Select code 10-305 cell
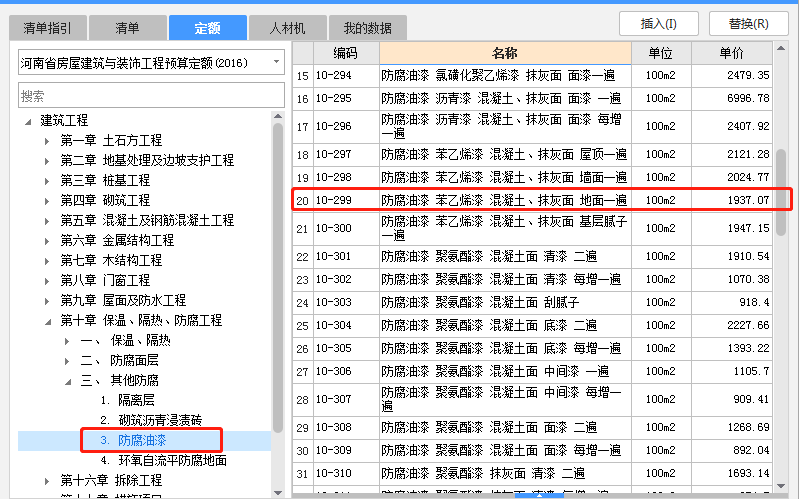 (346, 348)
